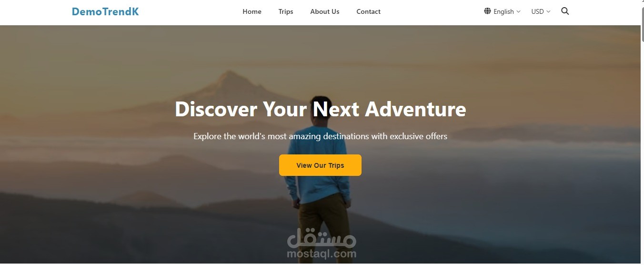Click the search magnifier icon
Image resolution: width=644 pixels, height=265 pixels.
pyautogui.click(x=565, y=11)
